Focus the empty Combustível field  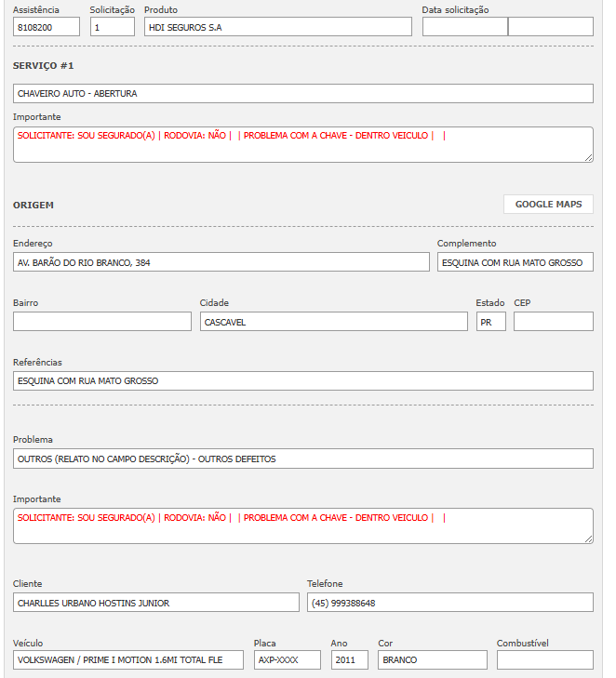click(544, 660)
